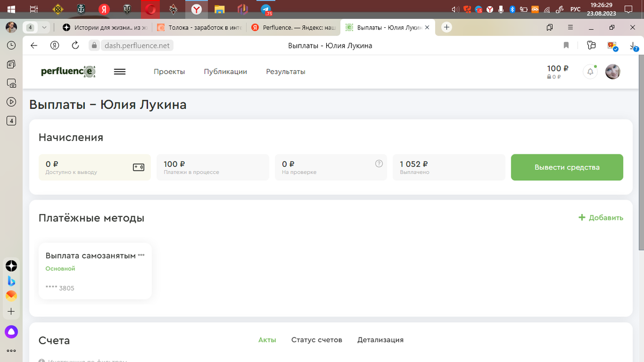Reload the page
The image size is (644, 362).
click(x=75, y=46)
